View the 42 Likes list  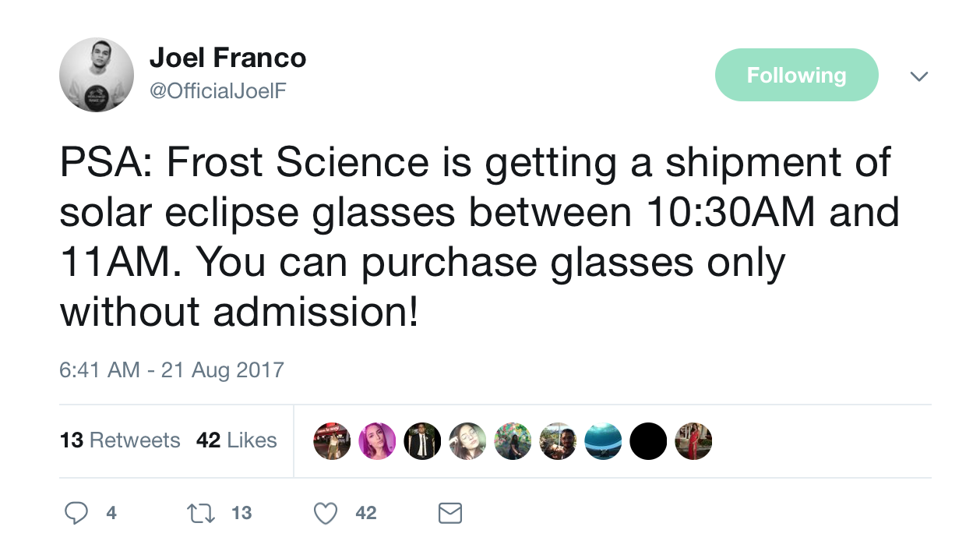[237, 440]
